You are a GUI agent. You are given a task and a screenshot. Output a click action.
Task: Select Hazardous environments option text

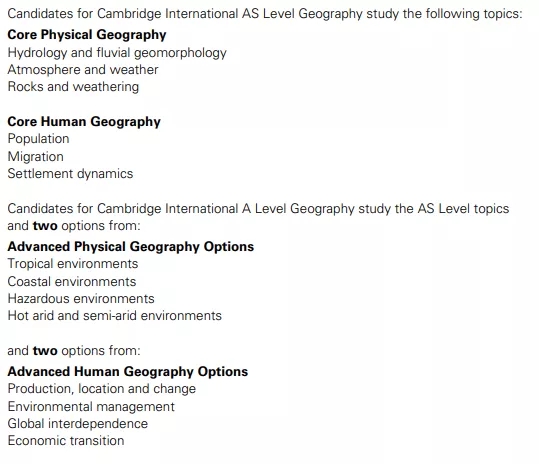(x=81, y=298)
